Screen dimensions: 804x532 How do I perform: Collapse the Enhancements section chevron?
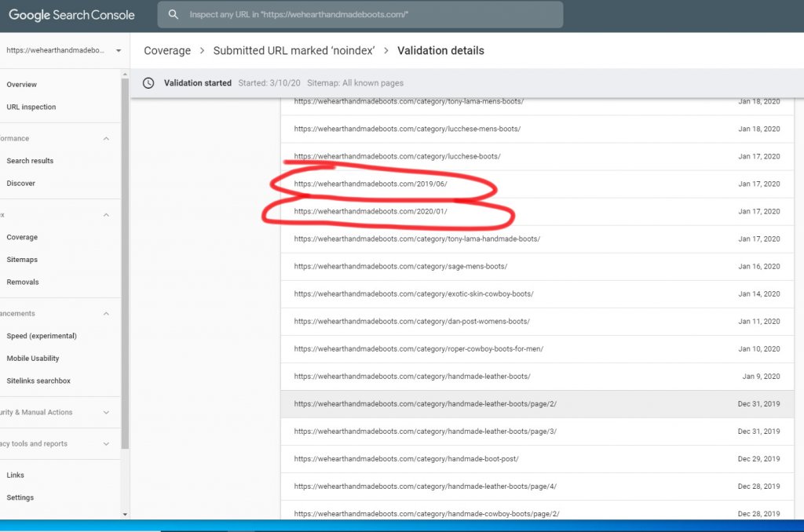(106, 314)
